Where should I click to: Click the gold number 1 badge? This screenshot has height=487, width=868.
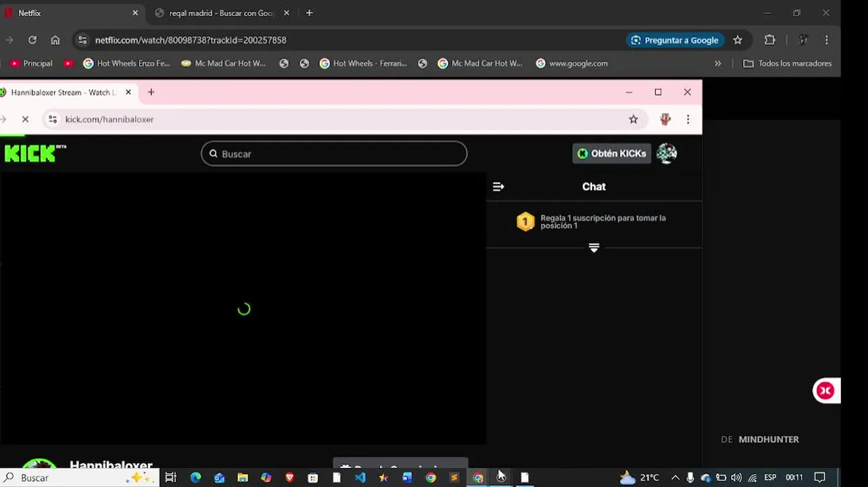click(525, 222)
